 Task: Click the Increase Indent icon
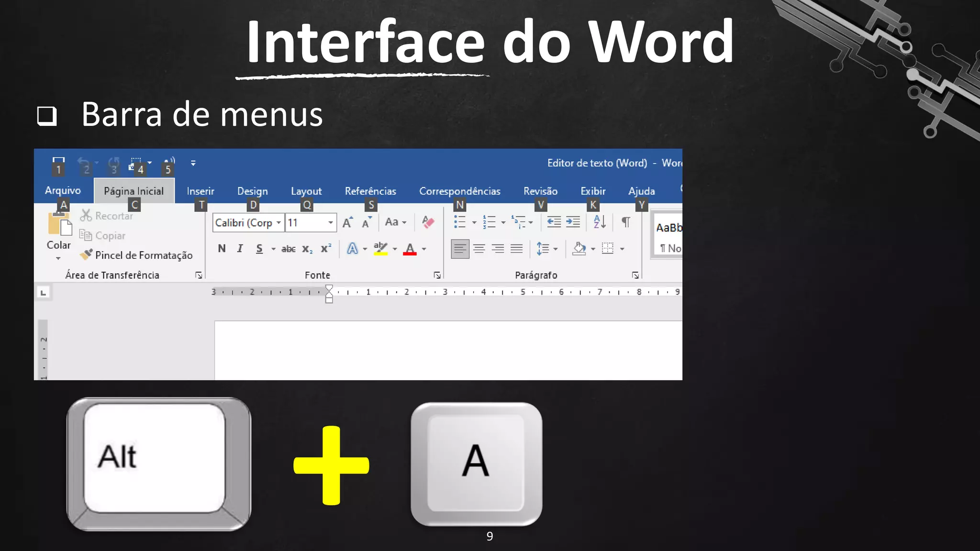pyautogui.click(x=573, y=222)
